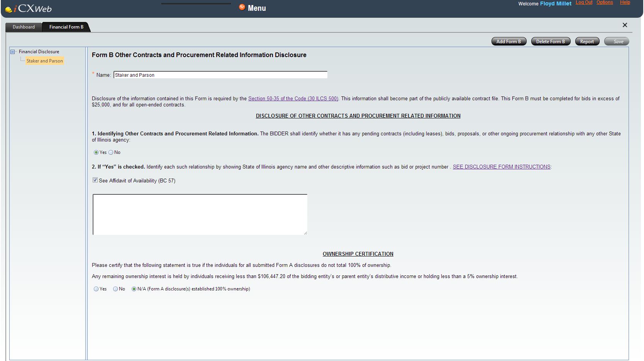Collapse the Financial Disclosure tree node

point(13,52)
